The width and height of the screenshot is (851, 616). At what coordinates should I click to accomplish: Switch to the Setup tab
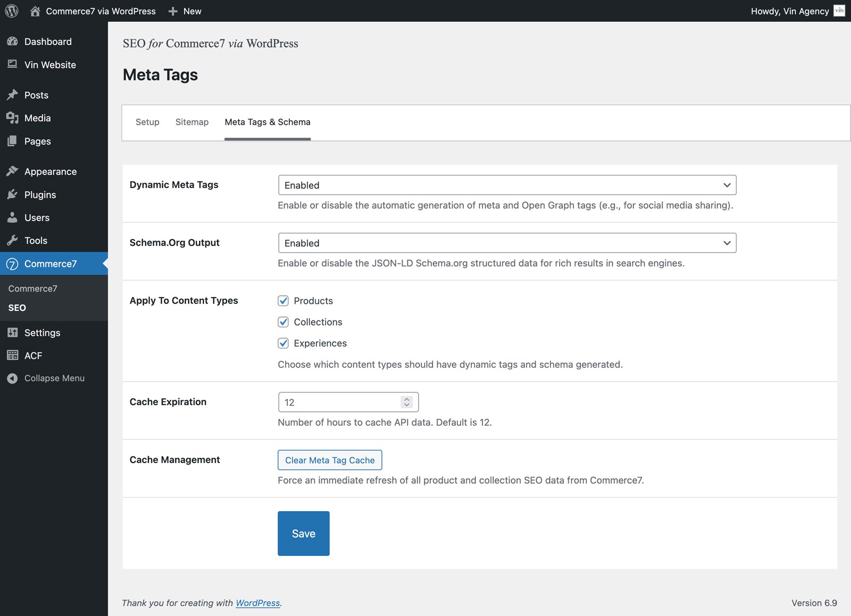pyautogui.click(x=147, y=122)
